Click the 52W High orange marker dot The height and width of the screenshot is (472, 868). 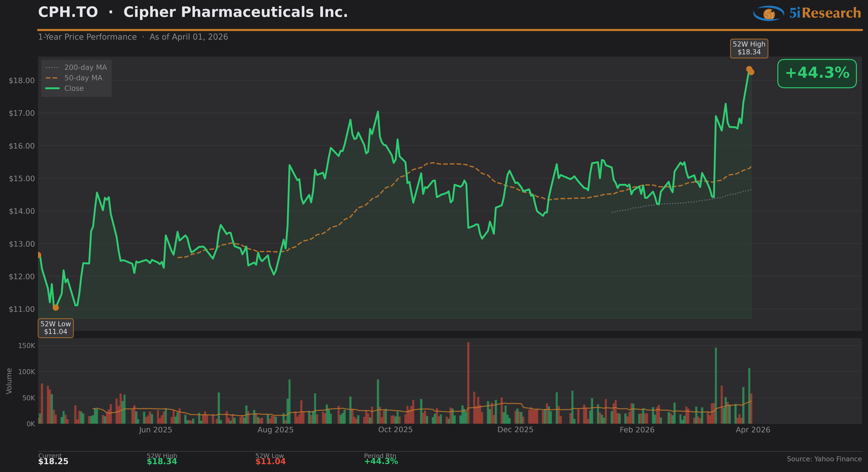(x=749, y=69)
